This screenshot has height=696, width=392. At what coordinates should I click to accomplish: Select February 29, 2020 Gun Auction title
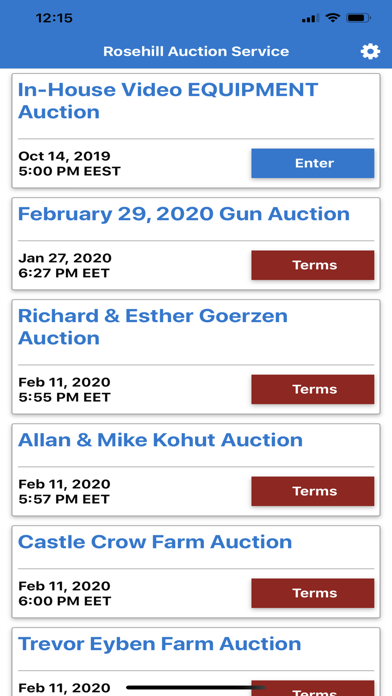pyautogui.click(x=184, y=214)
